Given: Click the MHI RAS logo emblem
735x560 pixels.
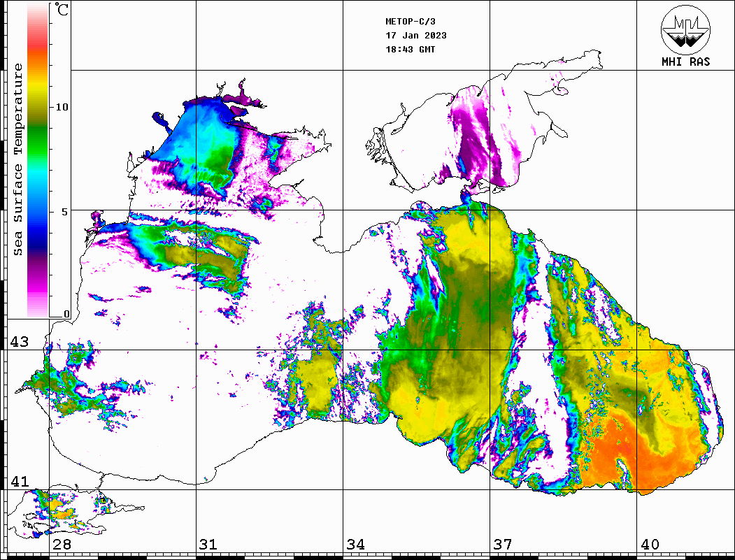Looking at the screenshot, I should [685, 29].
